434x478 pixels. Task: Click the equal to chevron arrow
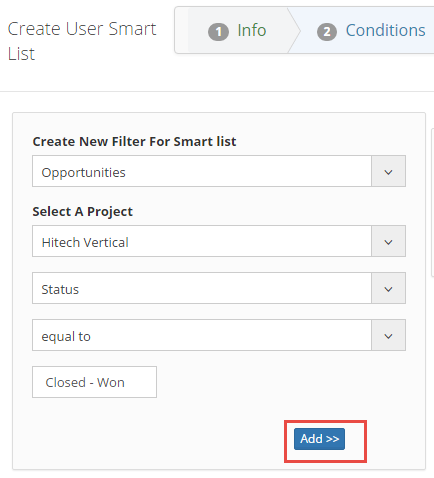coord(388,336)
